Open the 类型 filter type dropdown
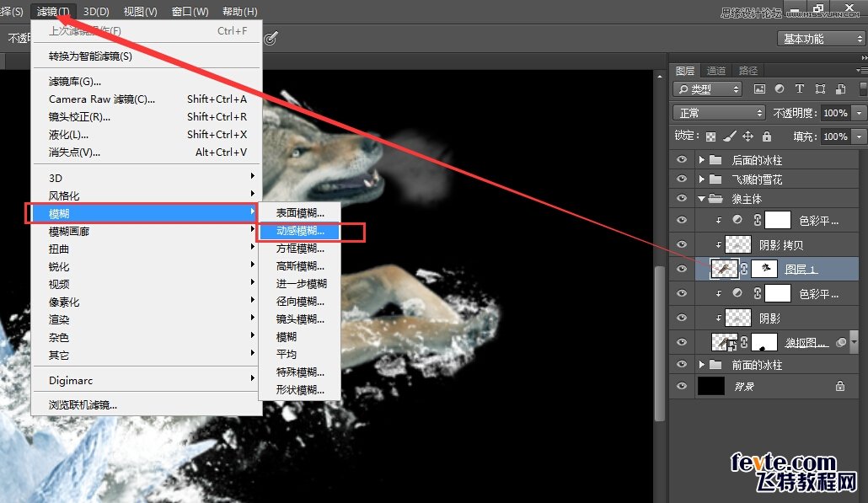The width and height of the screenshot is (868, 503). click(x=708, y=89)
